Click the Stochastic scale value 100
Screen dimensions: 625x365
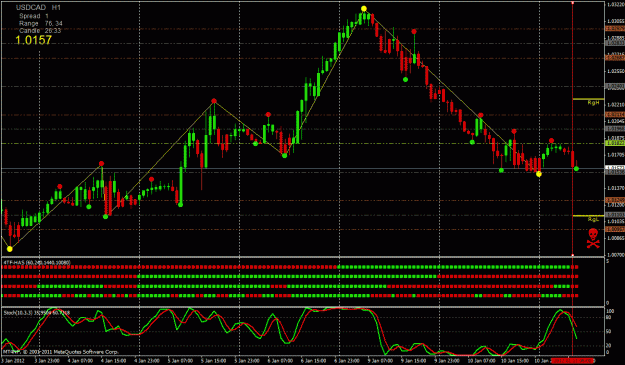tap(610, 311)
